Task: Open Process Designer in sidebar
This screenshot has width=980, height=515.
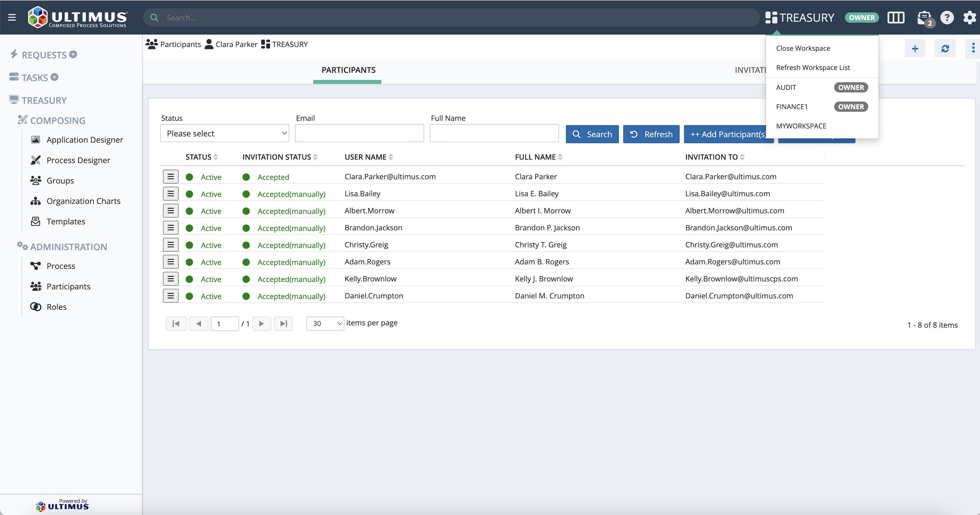Action: click(x=70, y=160)
